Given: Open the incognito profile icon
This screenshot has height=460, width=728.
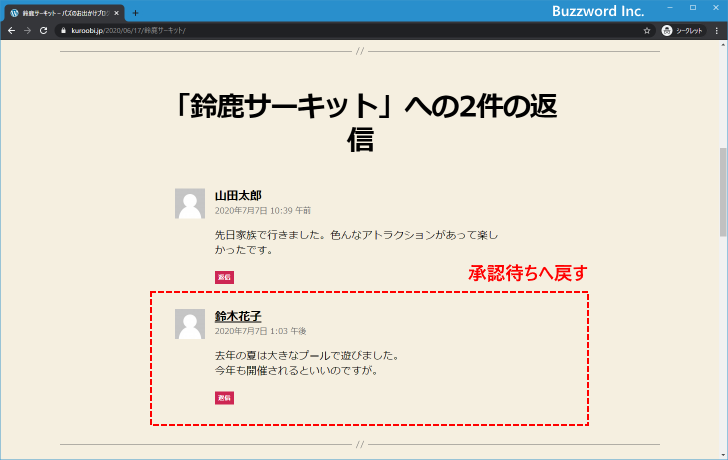Looking at the screenshot, I should [667, 31].
